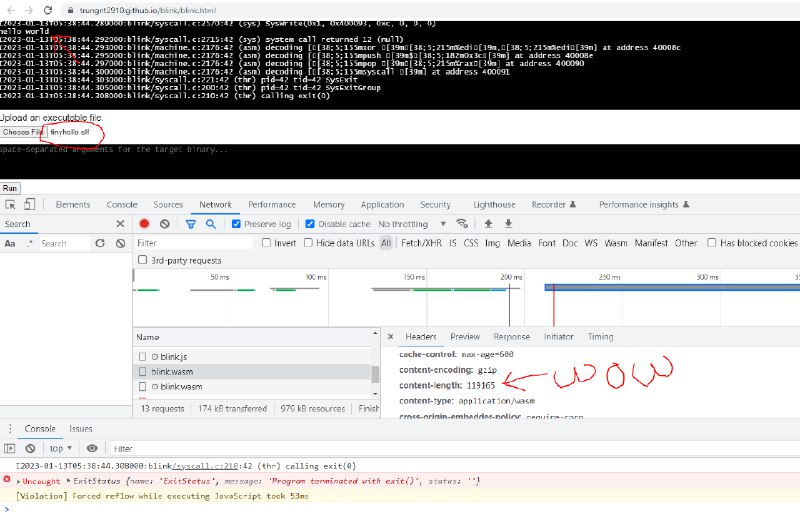This screenshot has height=521, width=800.
Task: Switch to the Sources tab
Action: tap(168, 205)
